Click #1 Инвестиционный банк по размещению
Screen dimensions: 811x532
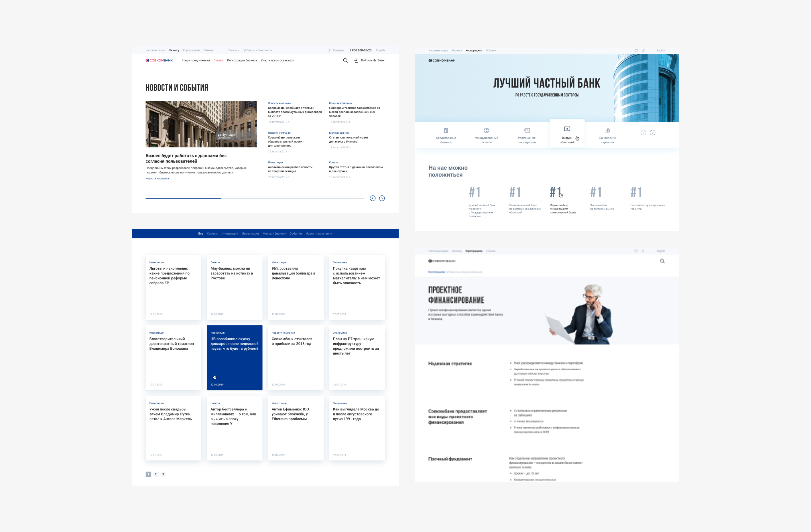point(525,200)
